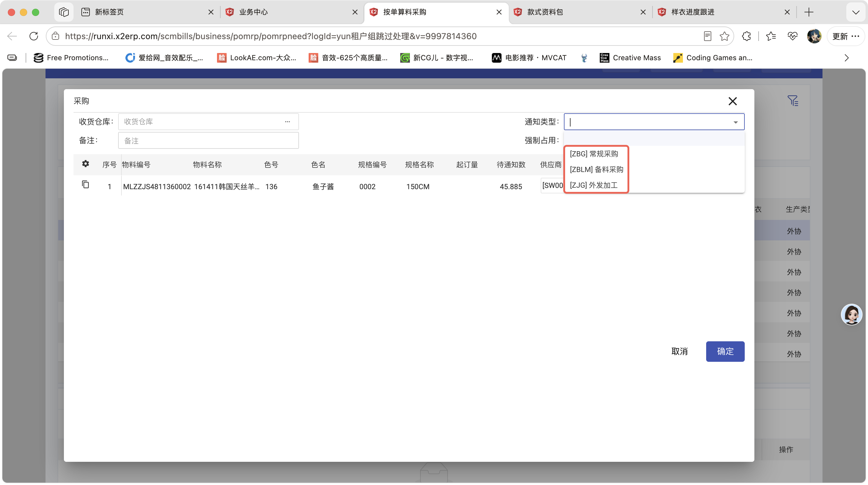Click the browser back arrow
868x485 pixels.
[x=12, y=36]
